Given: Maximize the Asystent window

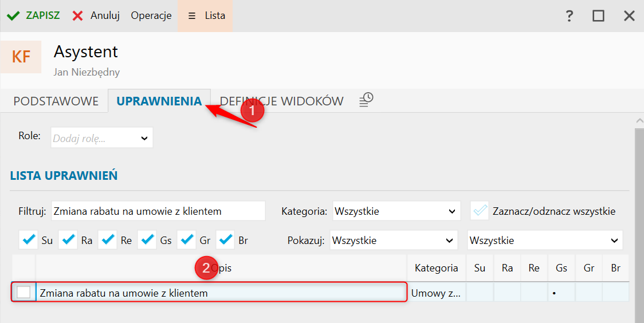Looking at the screenshot, I should click(598, 16).
